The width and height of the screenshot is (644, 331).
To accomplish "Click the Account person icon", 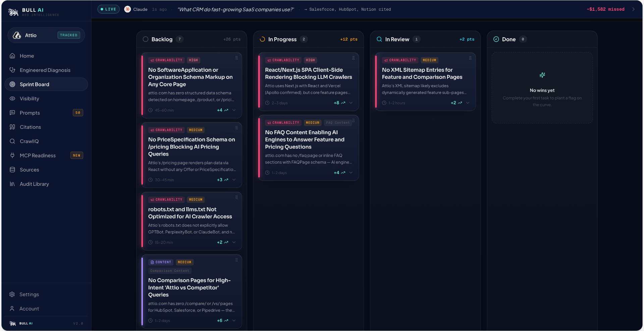I will click(12, 309).
